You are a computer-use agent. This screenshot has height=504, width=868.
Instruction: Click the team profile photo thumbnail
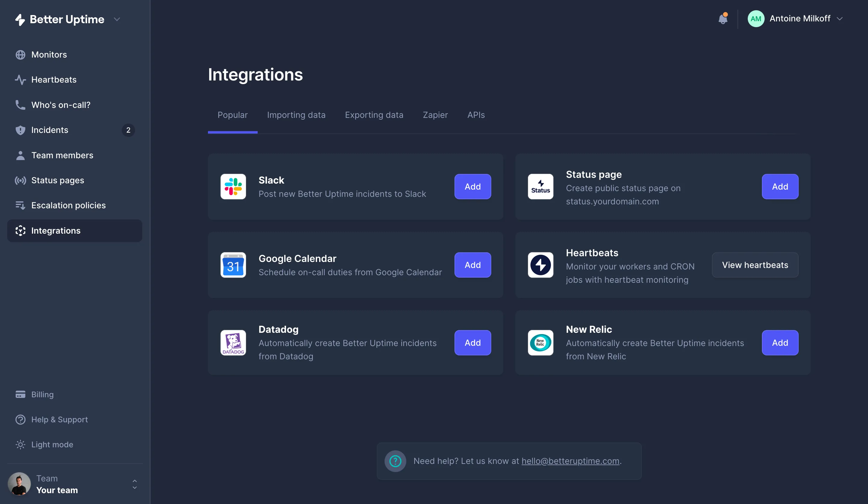point(19,484)
